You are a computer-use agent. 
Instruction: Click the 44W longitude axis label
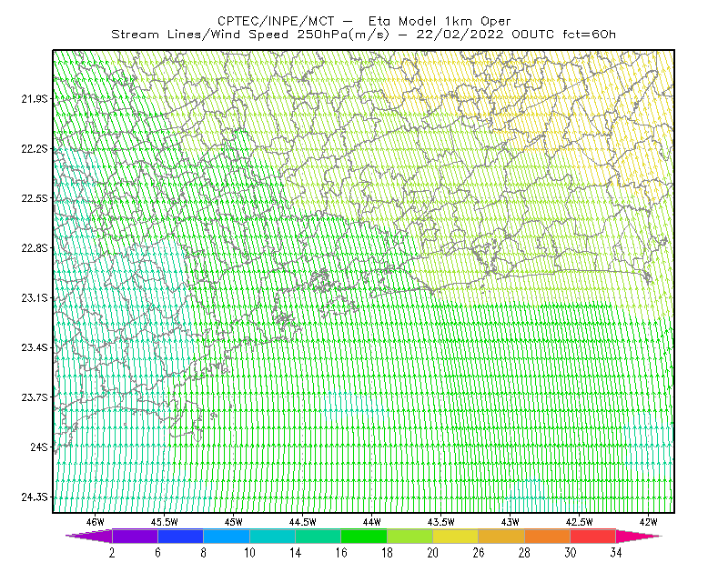(x=371, y=522)
